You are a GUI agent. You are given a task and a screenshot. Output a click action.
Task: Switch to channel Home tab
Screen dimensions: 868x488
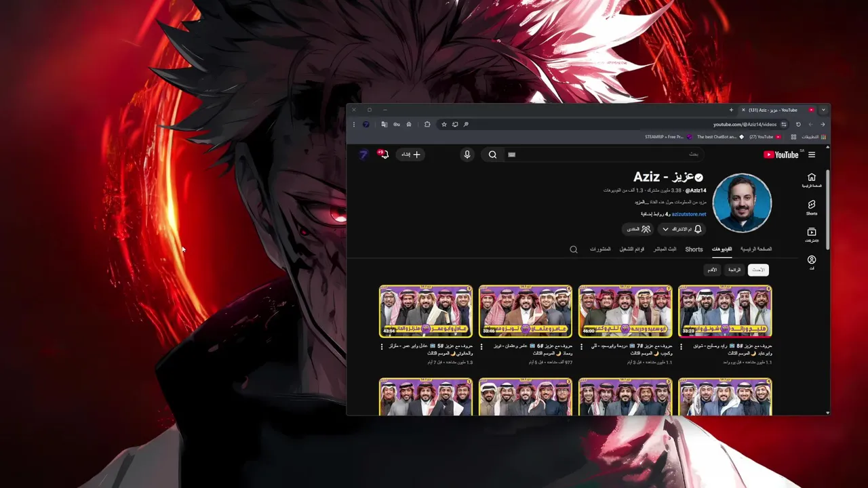pos(756,249)
